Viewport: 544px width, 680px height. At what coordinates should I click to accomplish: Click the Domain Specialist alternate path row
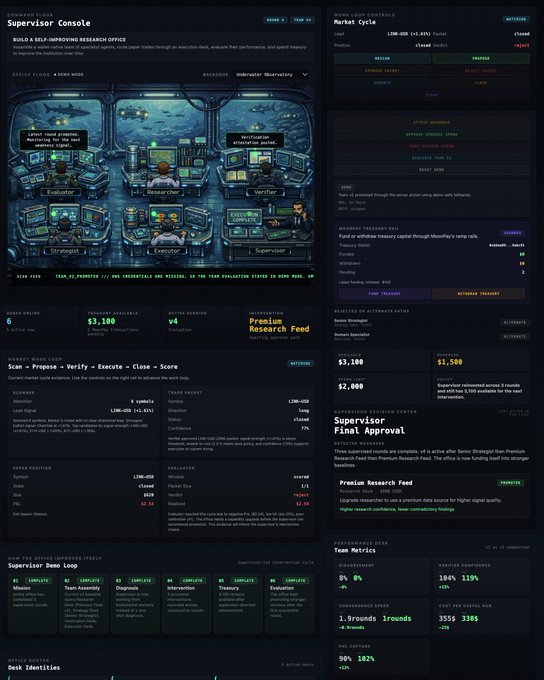pyautogui.click(x=432, y=337)
